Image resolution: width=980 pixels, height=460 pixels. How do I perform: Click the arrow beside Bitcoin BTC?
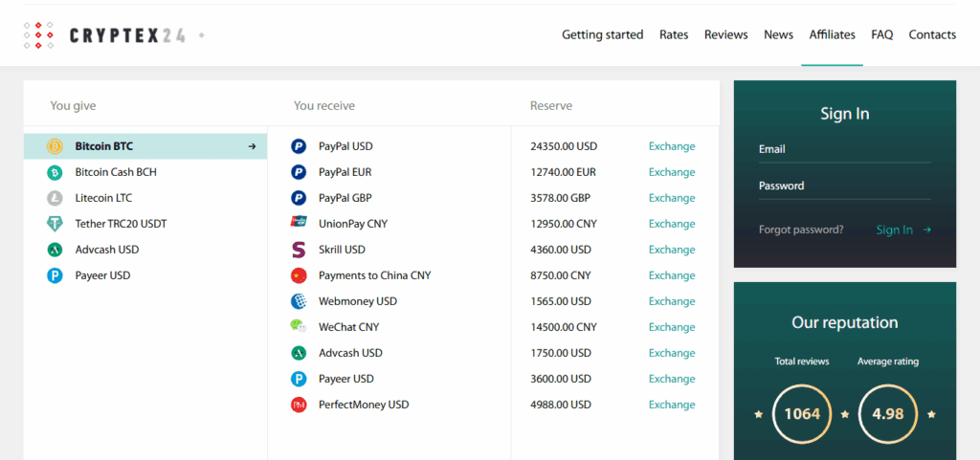(x=252, y=146)
